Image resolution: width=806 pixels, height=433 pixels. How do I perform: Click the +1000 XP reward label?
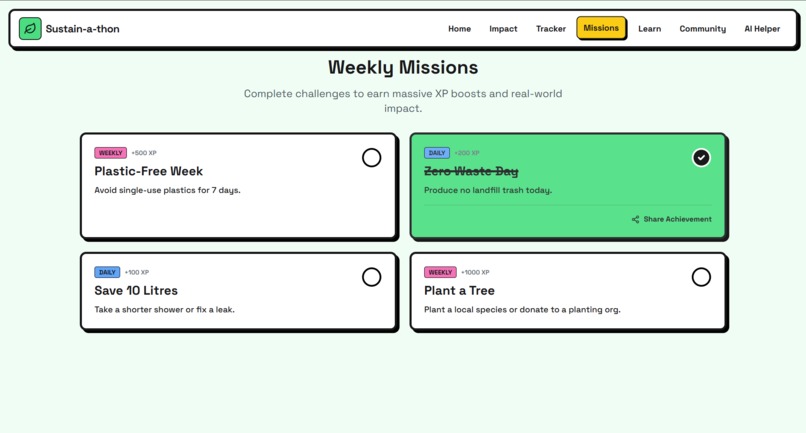pos(475,272)
